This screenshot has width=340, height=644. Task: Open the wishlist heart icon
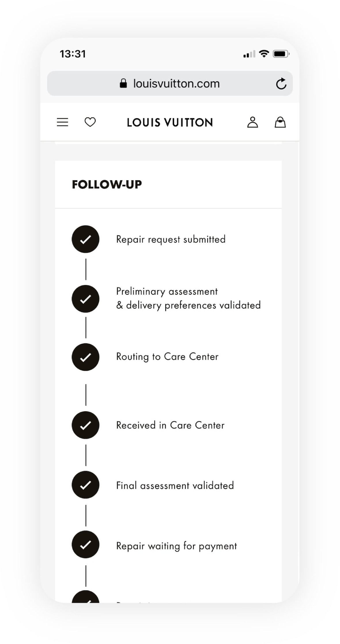[90, 122]
